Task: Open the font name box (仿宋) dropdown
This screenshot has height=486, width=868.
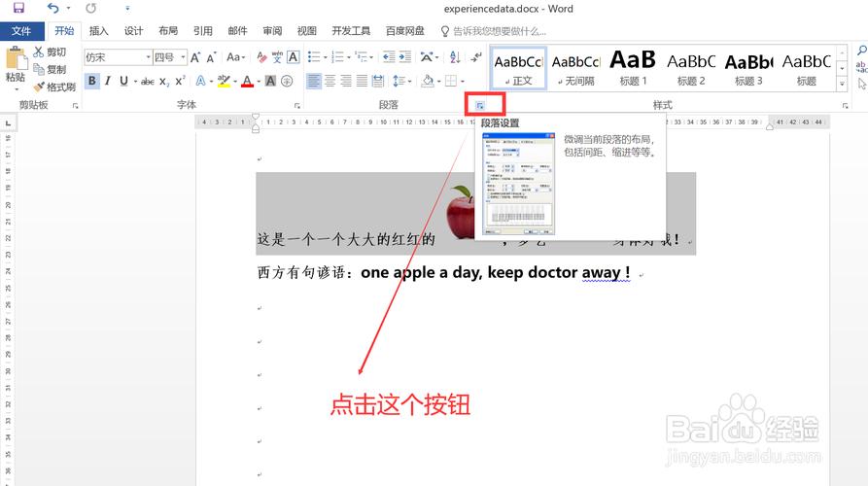Action: [x=149, y=57]
